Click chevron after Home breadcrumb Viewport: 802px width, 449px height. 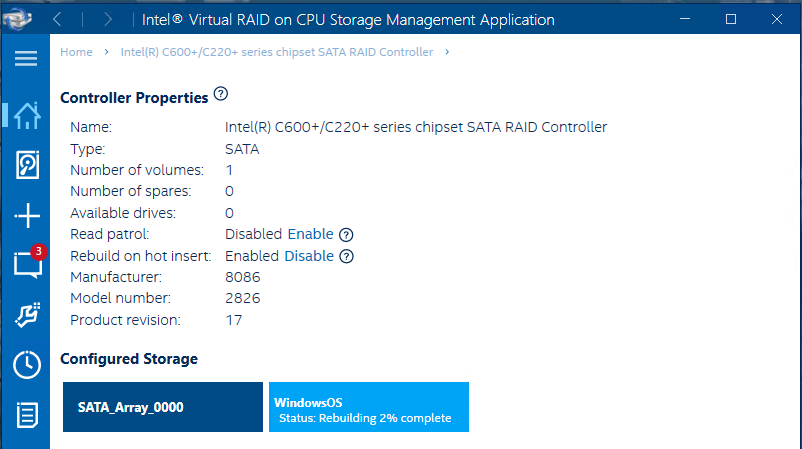[106, 52]
